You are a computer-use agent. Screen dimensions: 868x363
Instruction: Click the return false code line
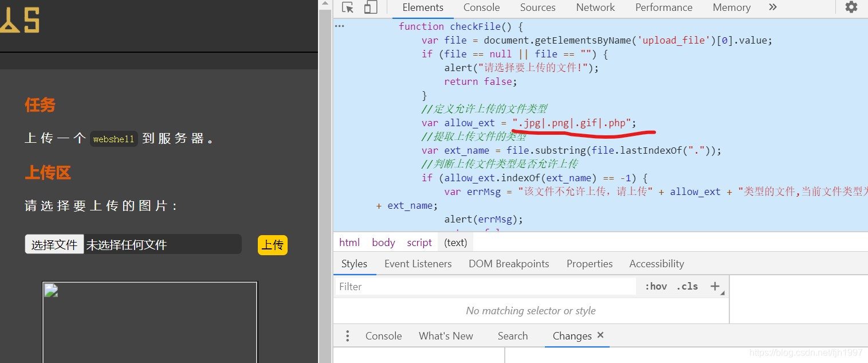click(x=481, y=81)
